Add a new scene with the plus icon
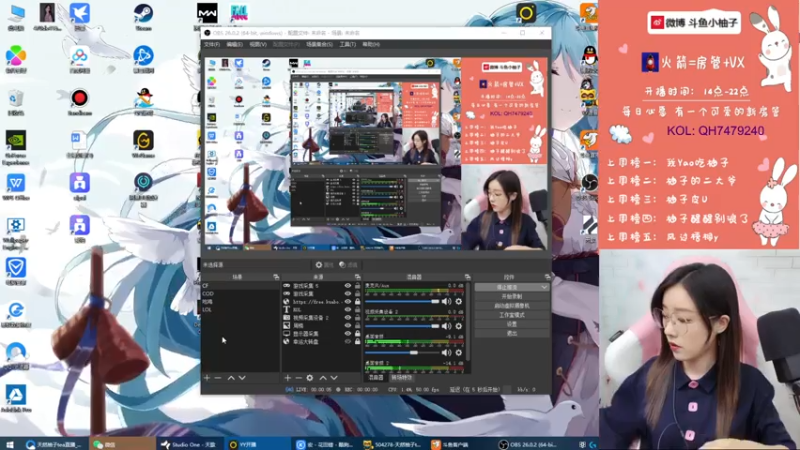 coord(207,378)
